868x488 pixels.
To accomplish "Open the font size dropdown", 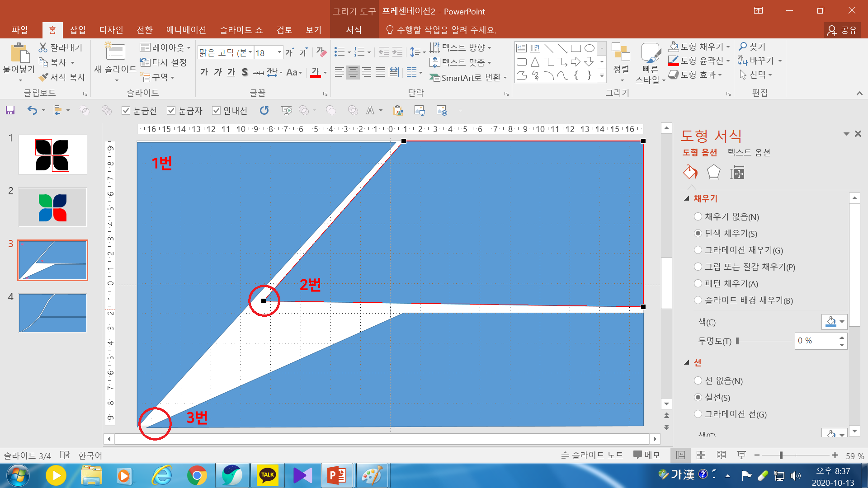I will pos(279,52).
